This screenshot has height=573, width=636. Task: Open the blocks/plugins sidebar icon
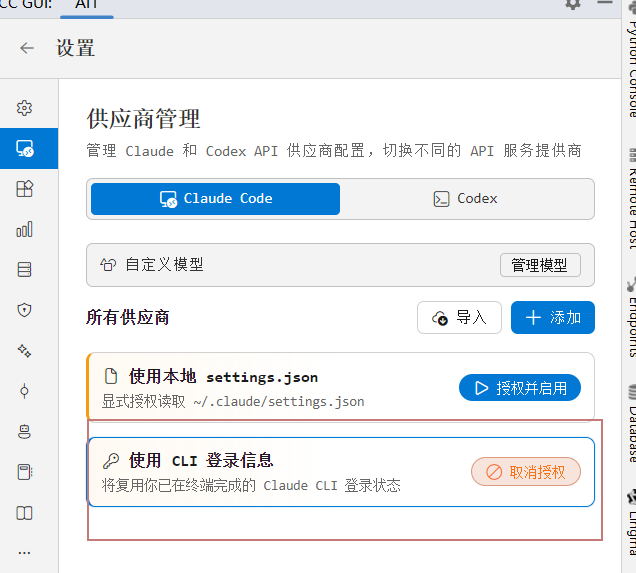[x=24, y=189]
